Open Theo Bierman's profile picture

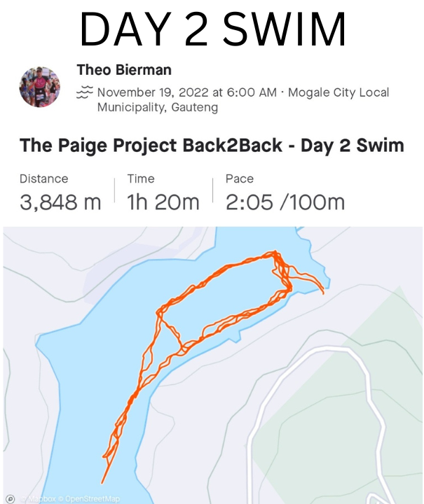[39, 87]
